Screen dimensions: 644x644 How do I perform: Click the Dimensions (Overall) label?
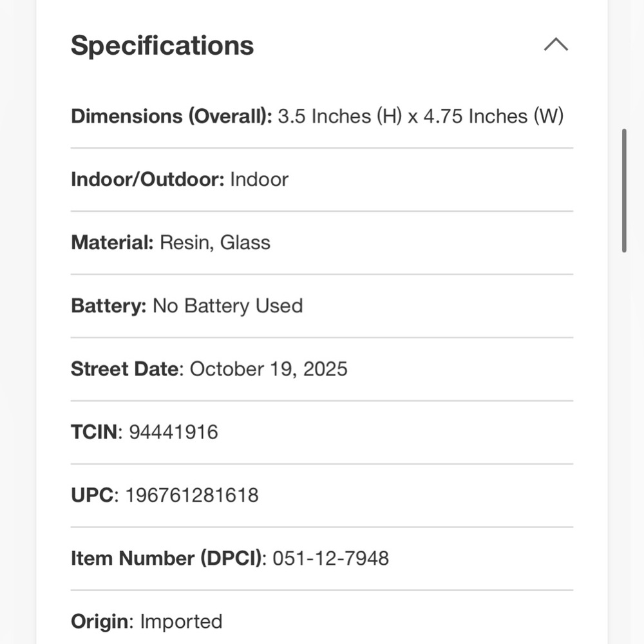pyautogui.click(x=171, y=117)
